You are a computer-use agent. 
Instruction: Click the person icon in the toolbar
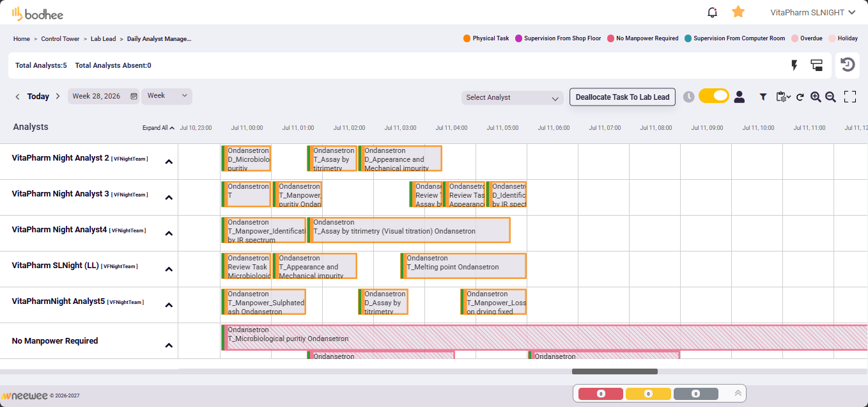[x=740, y=97]
